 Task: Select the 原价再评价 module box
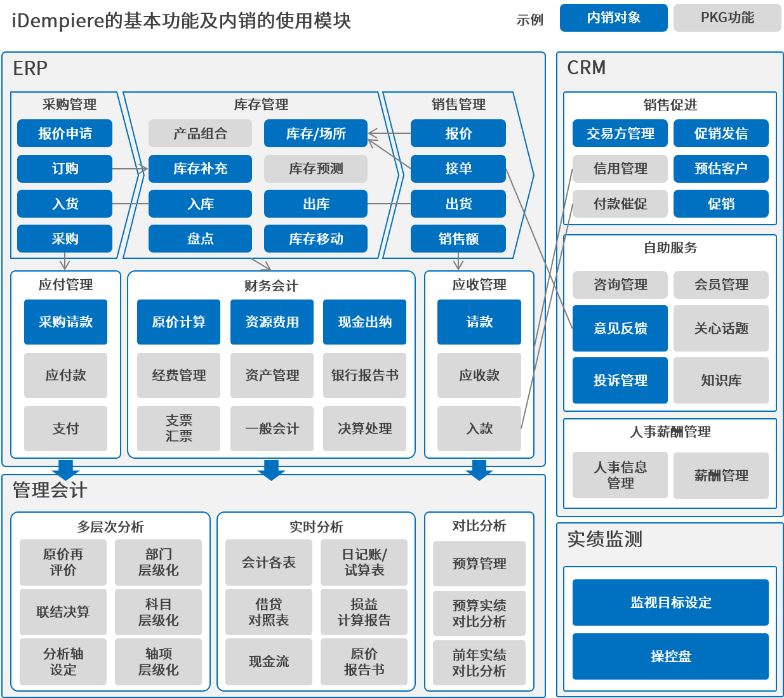point(63,563)
